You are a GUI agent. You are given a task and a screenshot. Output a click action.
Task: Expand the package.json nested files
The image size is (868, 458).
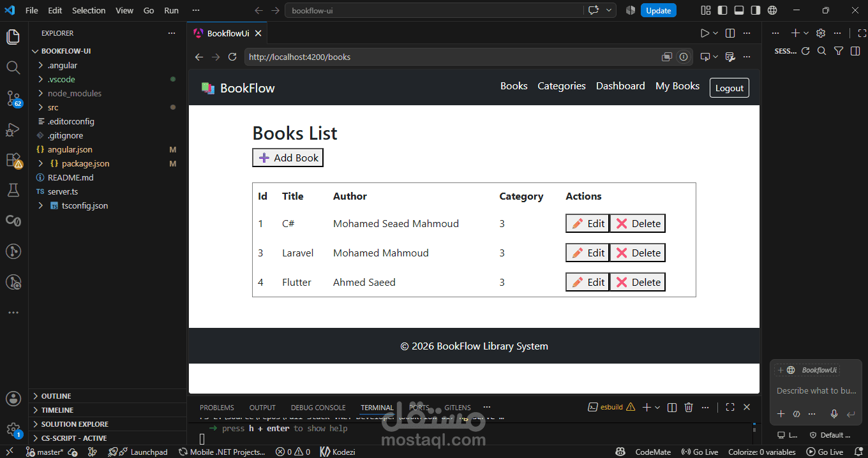(x=41, y=163)
